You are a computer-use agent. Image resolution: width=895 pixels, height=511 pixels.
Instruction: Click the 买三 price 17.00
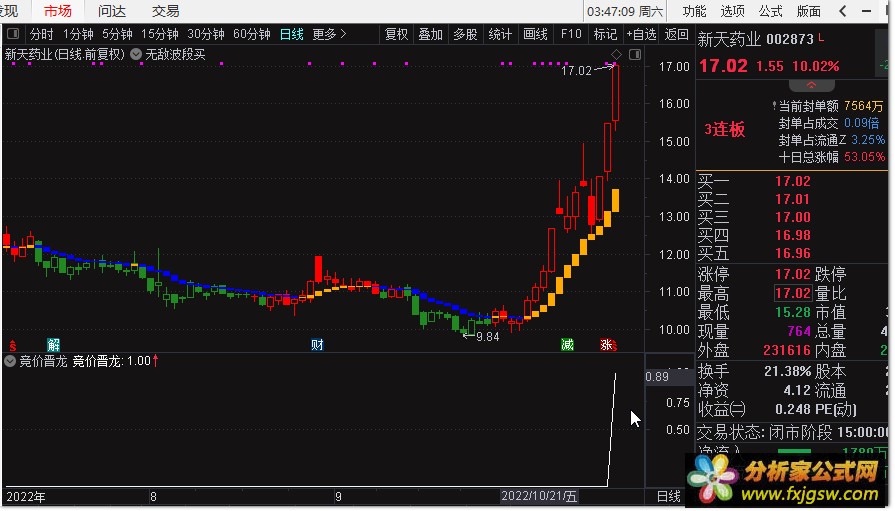coord(792,217)
